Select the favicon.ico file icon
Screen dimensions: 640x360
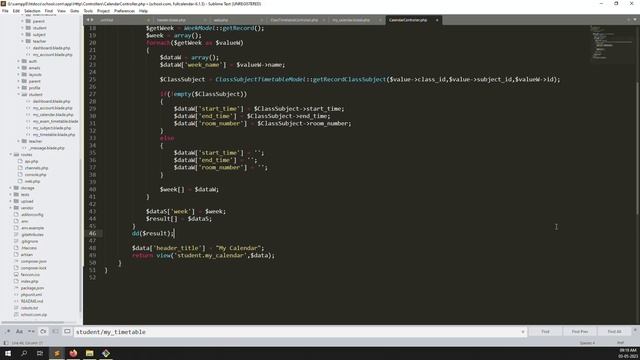(16, 275)
